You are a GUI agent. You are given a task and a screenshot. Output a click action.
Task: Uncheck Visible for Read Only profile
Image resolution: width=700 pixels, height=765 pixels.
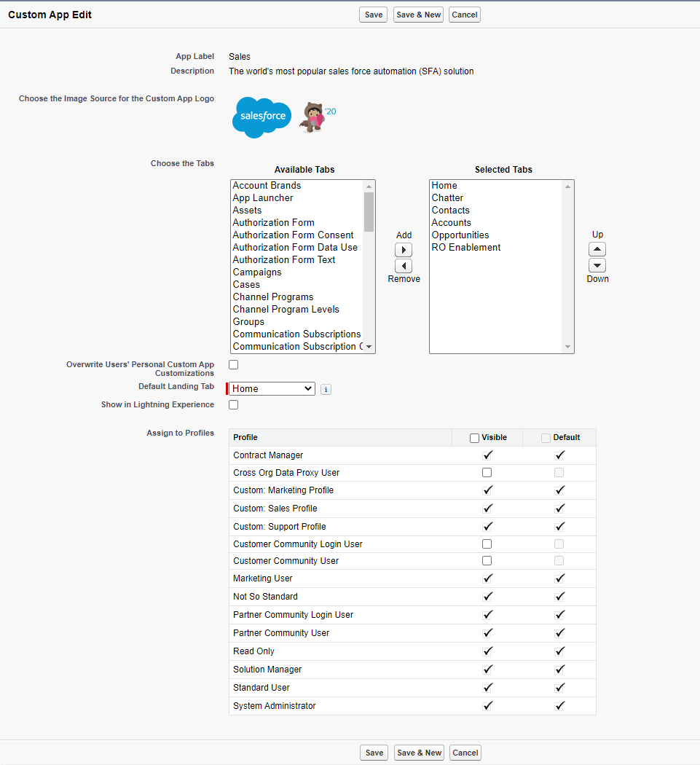coord(487,651)
